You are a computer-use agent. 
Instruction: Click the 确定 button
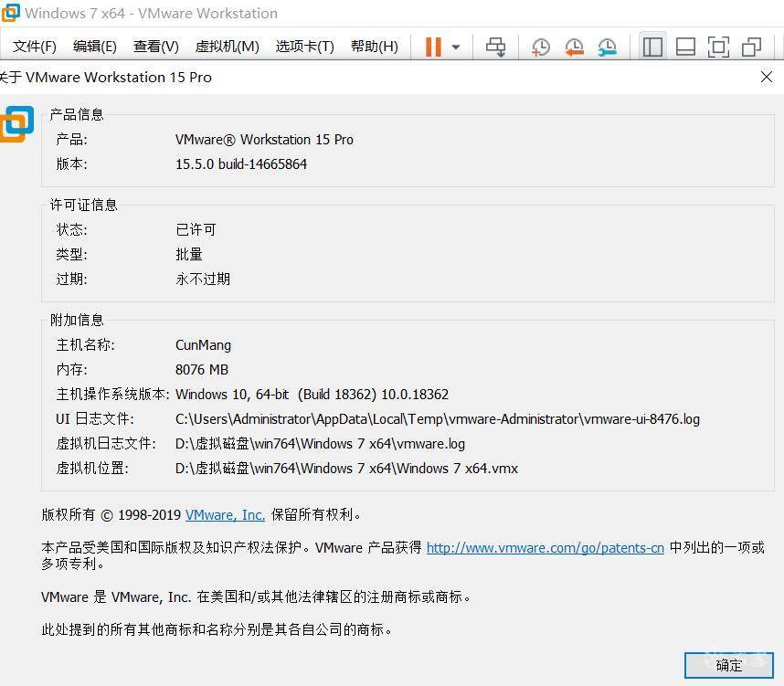[729, 665]
